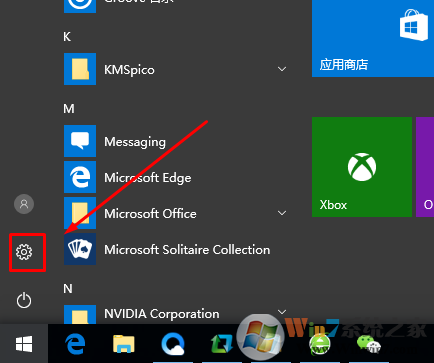Jump using the N letter header
Screen dimensions: 434x363
point(68,289)
